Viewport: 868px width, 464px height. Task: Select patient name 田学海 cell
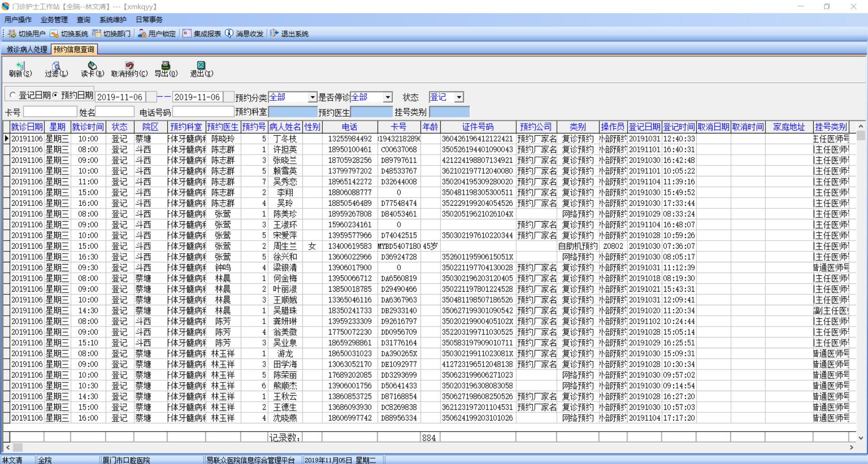285,365
